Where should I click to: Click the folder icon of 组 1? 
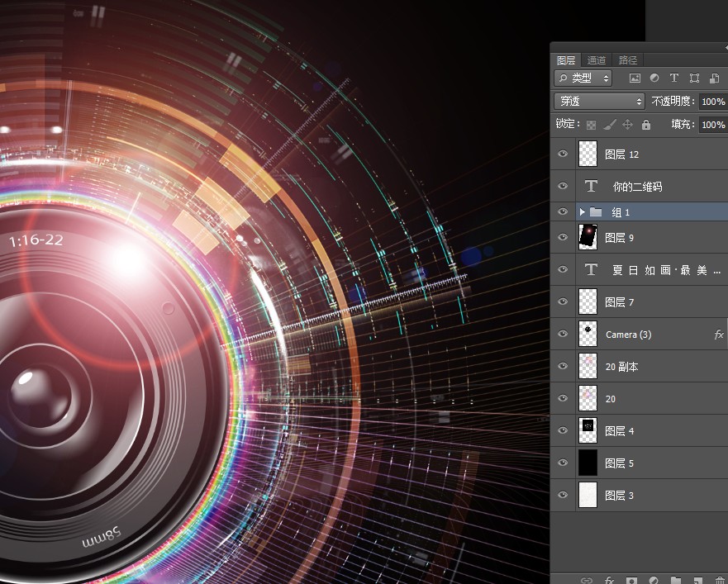[x=596, y=212]
